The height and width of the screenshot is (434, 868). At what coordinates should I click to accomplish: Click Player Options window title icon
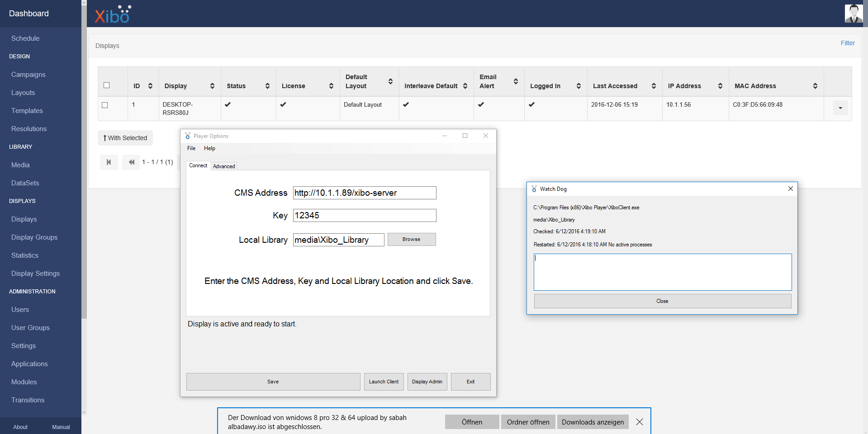tap(188, 136)
